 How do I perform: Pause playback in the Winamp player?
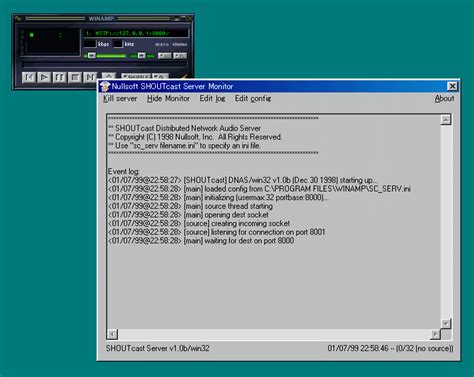(x=59, y=77)
